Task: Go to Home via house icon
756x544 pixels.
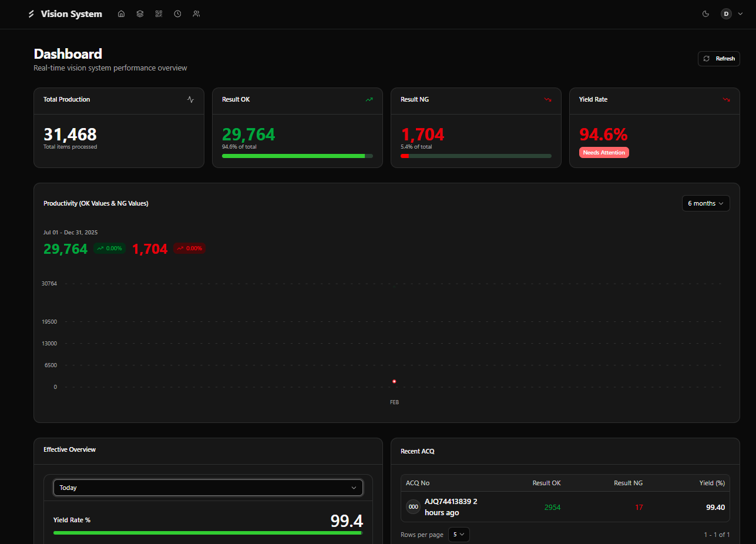Action: click(x=121, y=14)
